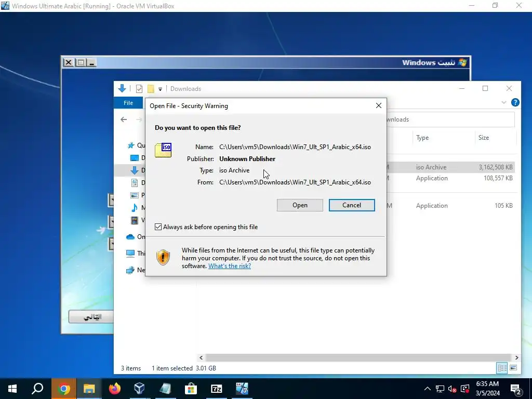Cancel the security warning dialog
The height and width of the screenshot is (399, 532).
tap(352, 205)
